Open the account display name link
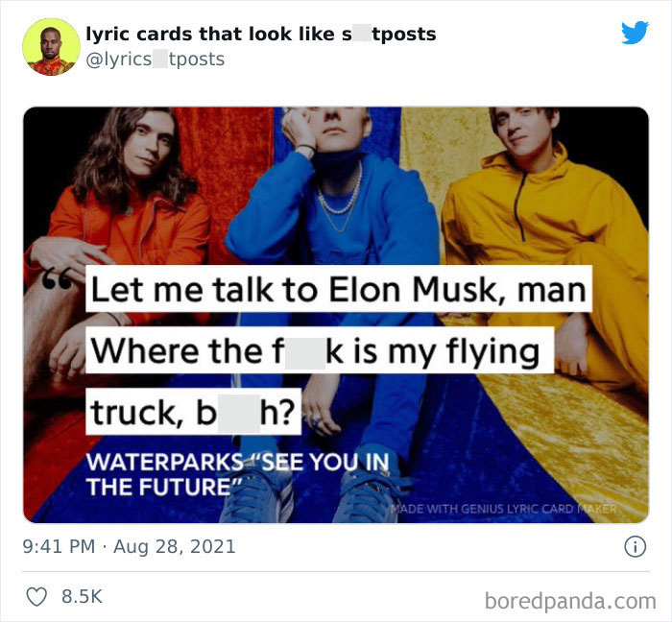 click(x=261, y=34)
